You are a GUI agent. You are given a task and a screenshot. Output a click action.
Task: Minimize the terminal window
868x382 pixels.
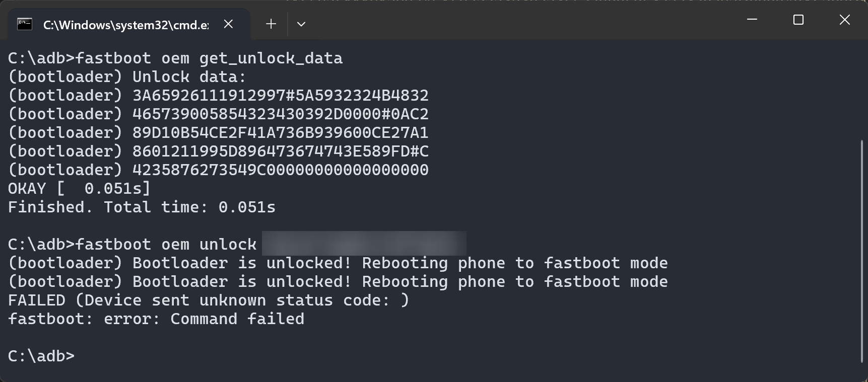point(752,20)
